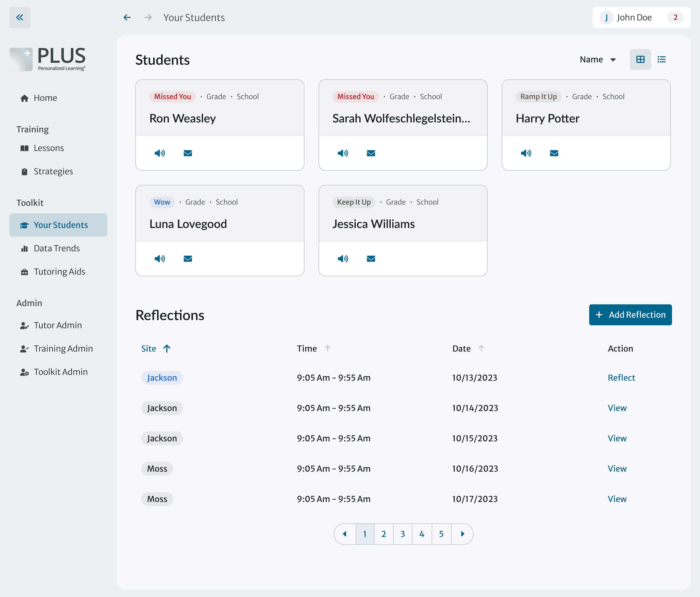The height and width of the screenshot is (597, 700).
Task: Click the Date column header
Action: coord(461,348)
